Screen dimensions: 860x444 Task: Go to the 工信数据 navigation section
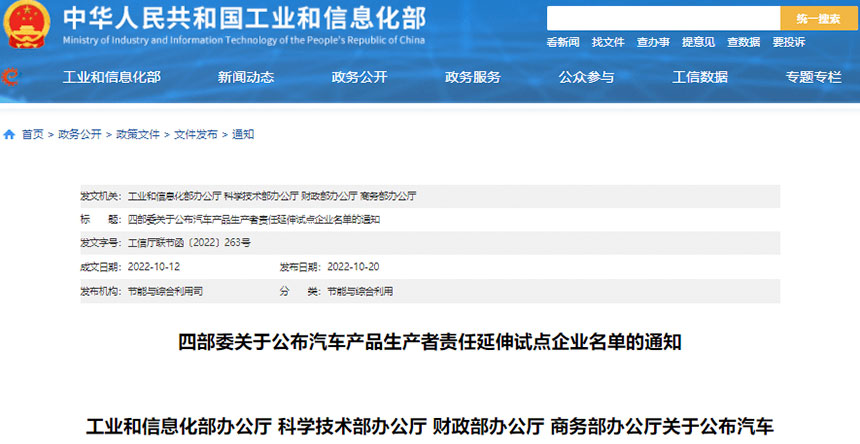coord(700,77)
